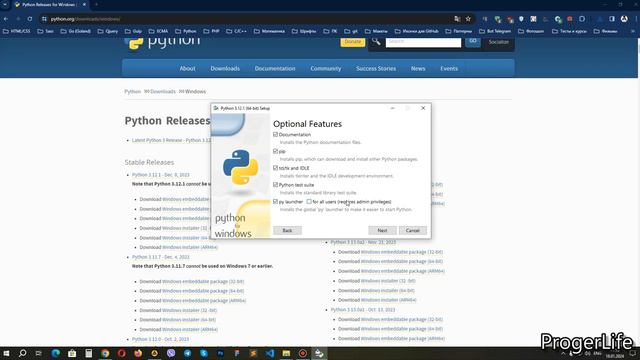Screen dimensions: 640x360
Task: Open Microsoft Store from the taskbar
Action: coord(72,353)
